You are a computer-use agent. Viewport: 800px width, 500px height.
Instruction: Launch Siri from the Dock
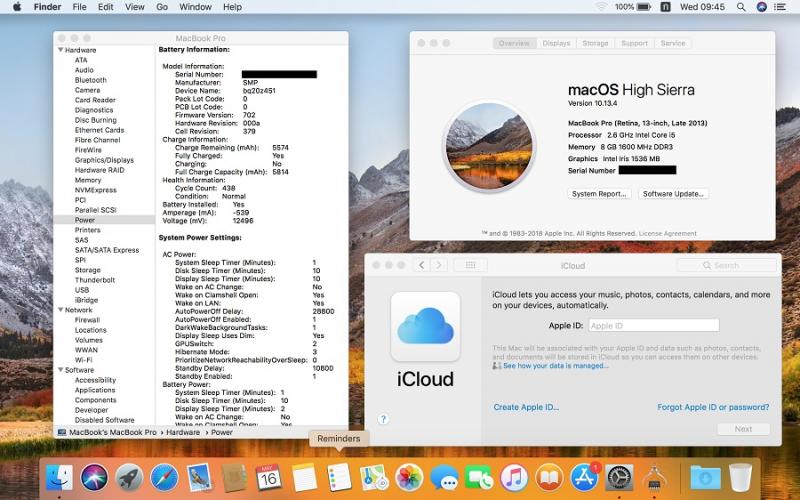tap(94, 478)
